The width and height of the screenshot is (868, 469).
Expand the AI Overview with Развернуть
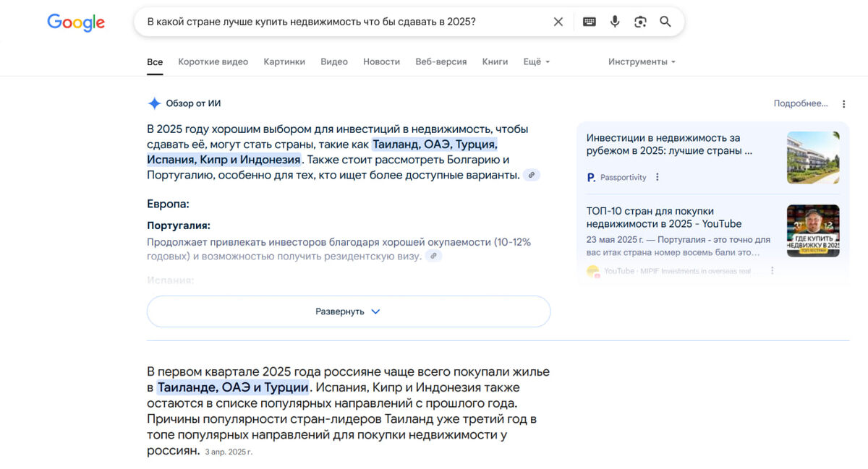(x=349, y=311)
